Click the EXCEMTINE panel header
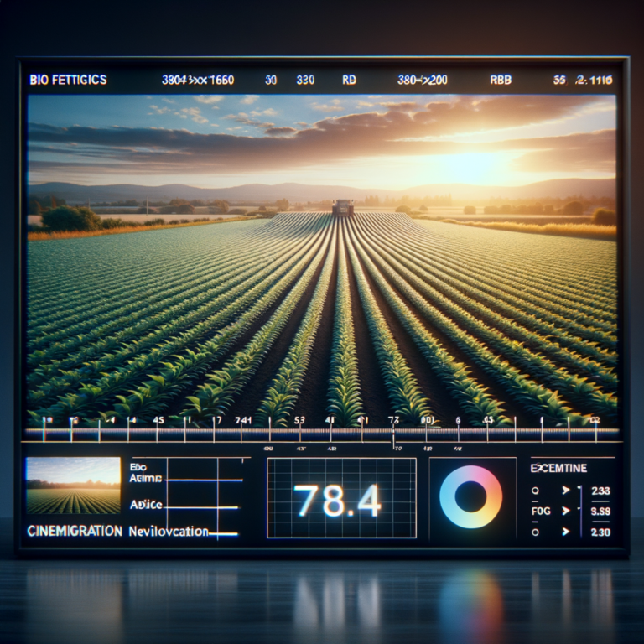The width and height of the screenshot is (644, 644). point(558,468)
